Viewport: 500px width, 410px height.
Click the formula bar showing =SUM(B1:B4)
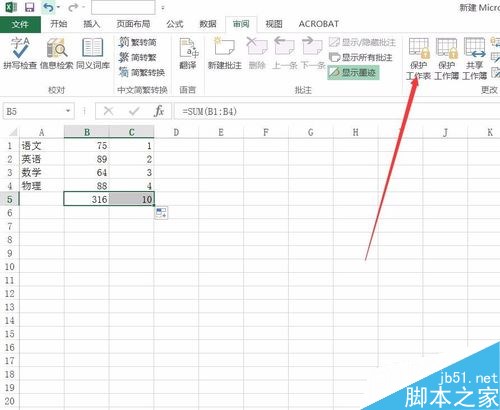pyautogui.click(x=337, y=111)
